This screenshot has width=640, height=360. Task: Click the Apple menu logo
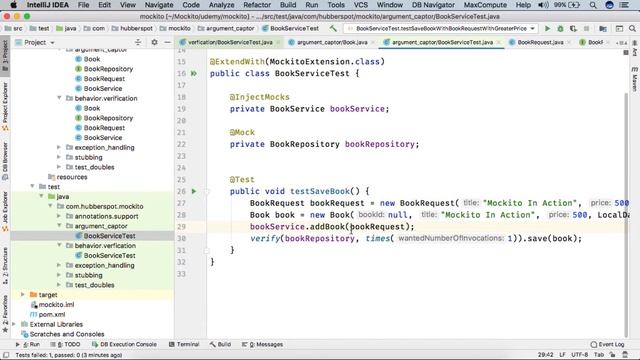pyautogui.click(x=13, y=5)
